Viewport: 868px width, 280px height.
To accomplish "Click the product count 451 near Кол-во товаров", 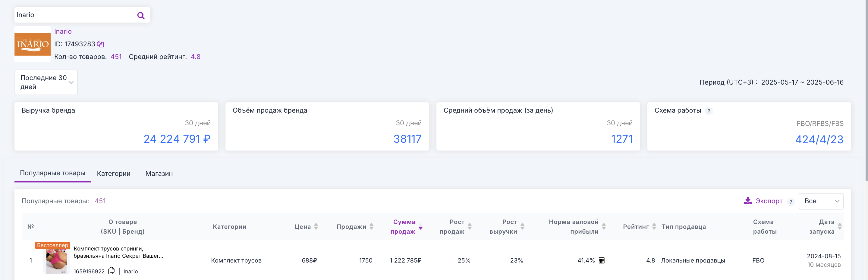I will point(116,57).
